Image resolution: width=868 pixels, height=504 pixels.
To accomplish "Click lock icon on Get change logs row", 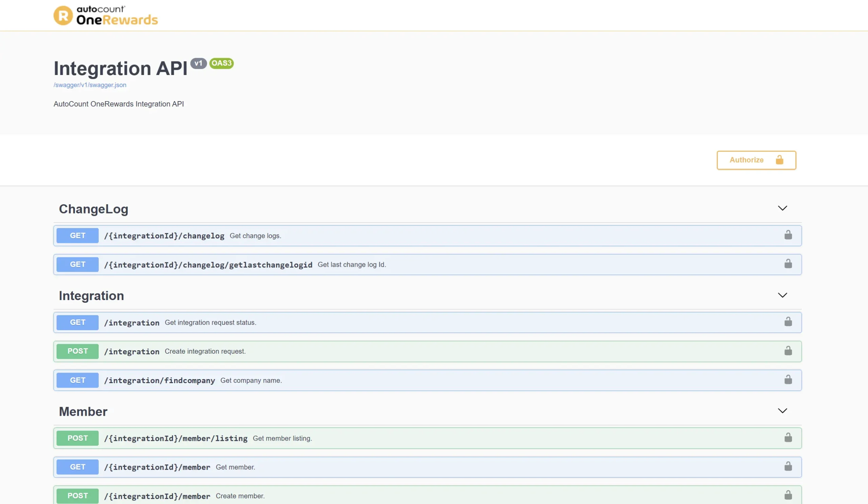I will pos(788,235).
